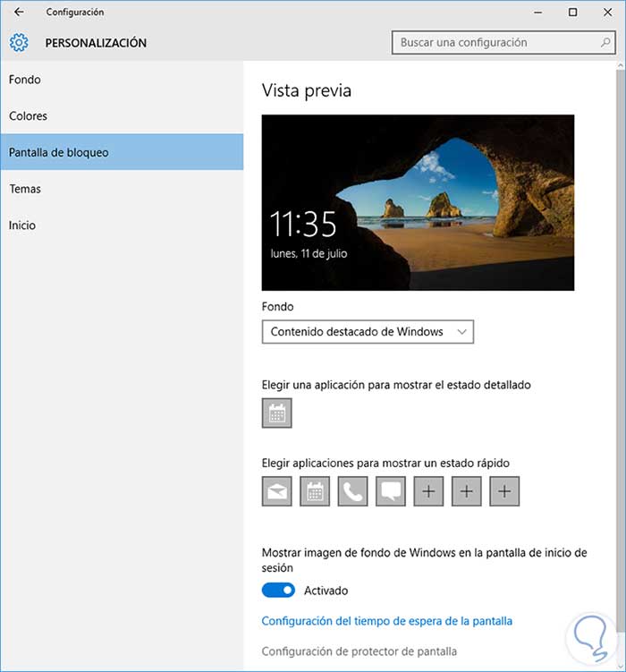Expand the Fondo dropdown
Screen dimensions: 626x672
pyautogui.click(x=368, y=332)
